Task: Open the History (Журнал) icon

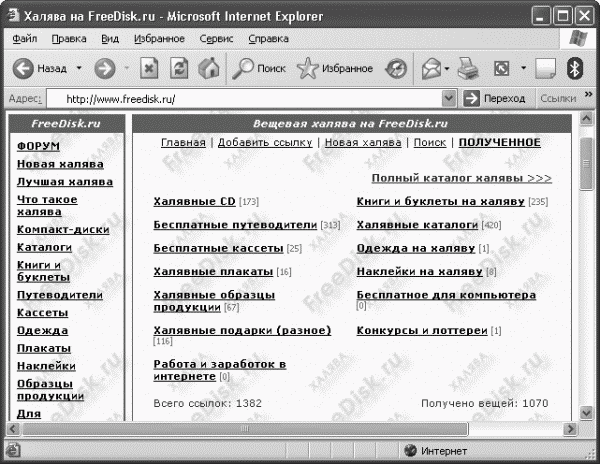Action: pos(396,69)
